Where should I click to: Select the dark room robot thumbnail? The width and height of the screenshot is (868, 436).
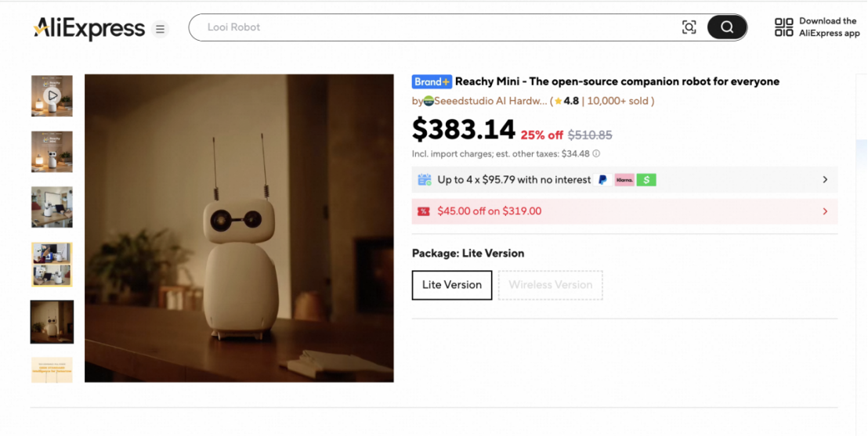(52, 322)
